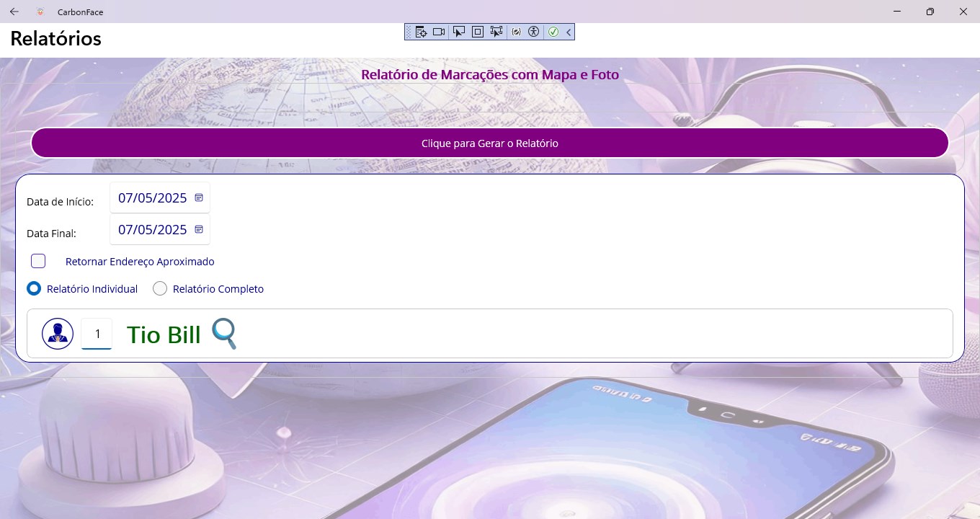Open calendar picker for Data de Início
This screenshot has height=519, width=980.
pyautogui.click(x=199, y=198)
